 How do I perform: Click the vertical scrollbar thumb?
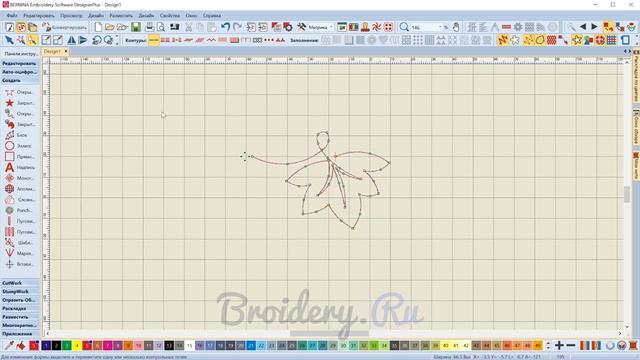pos(627,194)
